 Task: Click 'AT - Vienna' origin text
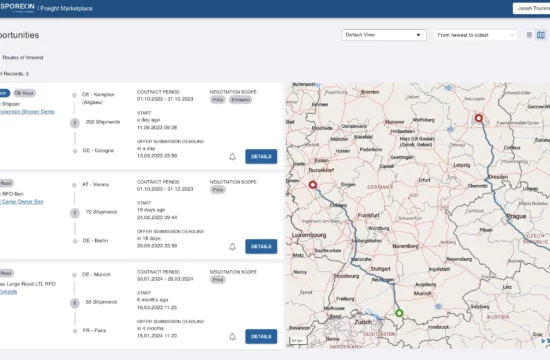(95, 185)
